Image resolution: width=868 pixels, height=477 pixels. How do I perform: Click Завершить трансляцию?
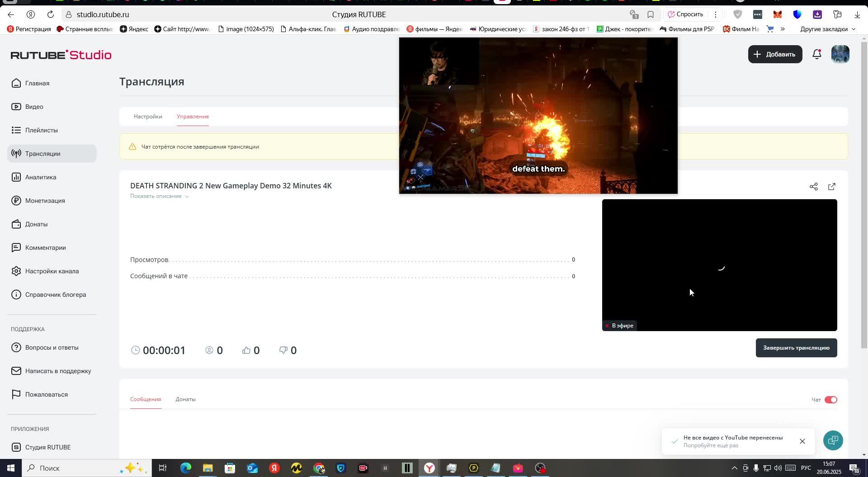click(x=796, y=348)
